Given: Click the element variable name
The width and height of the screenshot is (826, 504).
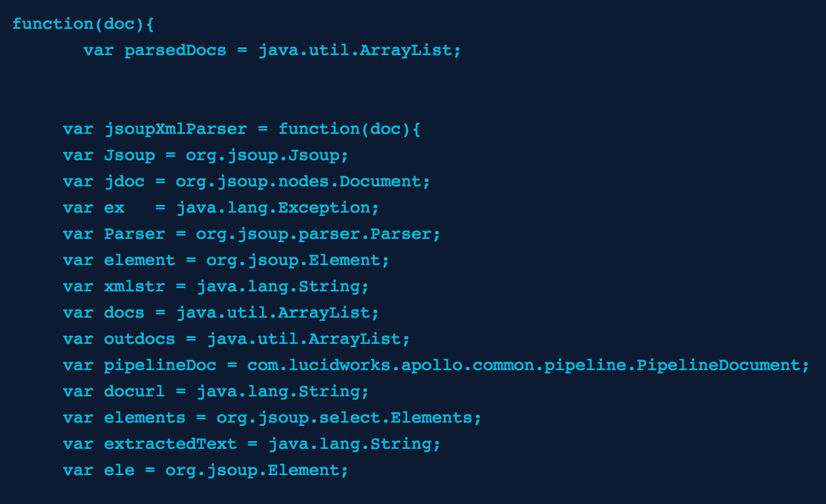Looking at the screenshot, I should point(140,261).
